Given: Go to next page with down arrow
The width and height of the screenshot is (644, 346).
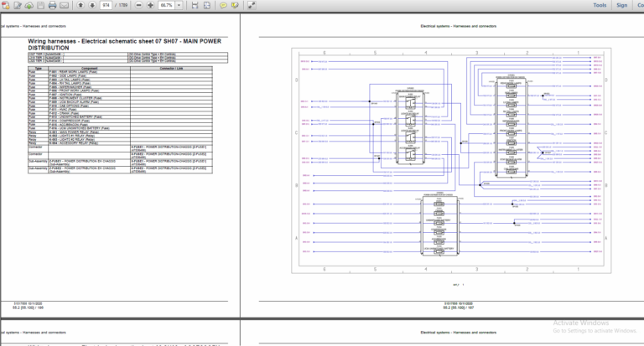Looking at the screenshot, I should pyautogui.click(x=91, y=5).
